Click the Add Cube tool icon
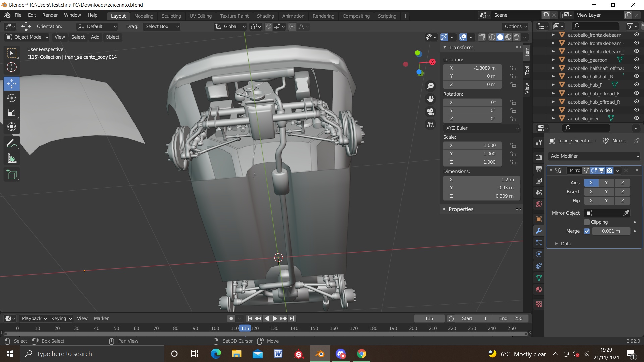The width and height of the screenshot is (644, 362). tap(12, 174)
